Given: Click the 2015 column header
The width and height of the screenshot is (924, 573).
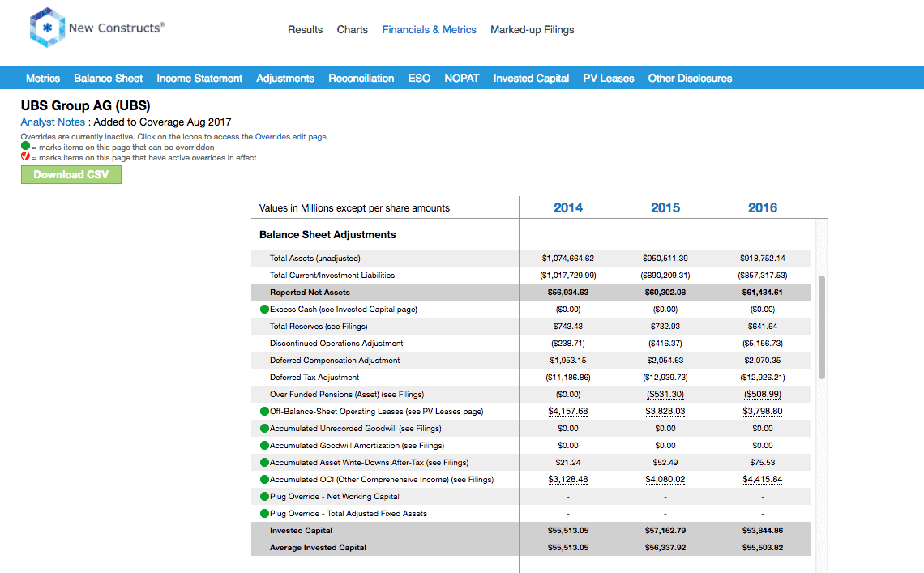Looking at the screenshot, I should (665, 207).
